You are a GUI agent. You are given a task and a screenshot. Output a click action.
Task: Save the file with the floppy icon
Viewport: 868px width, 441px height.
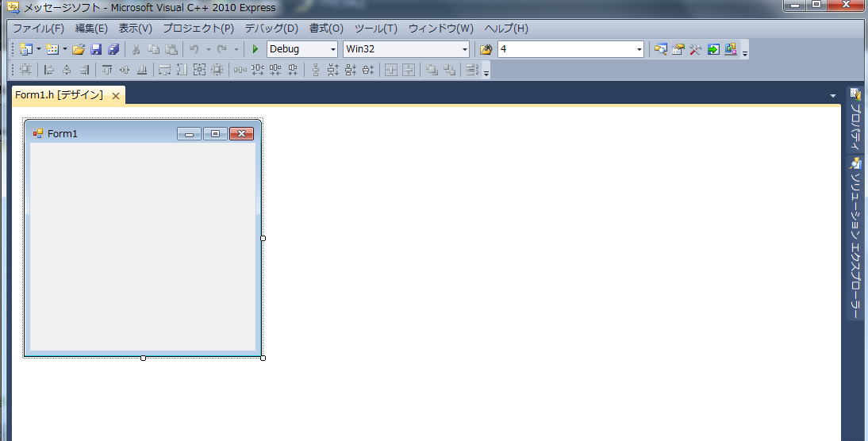tap(96, 49)
